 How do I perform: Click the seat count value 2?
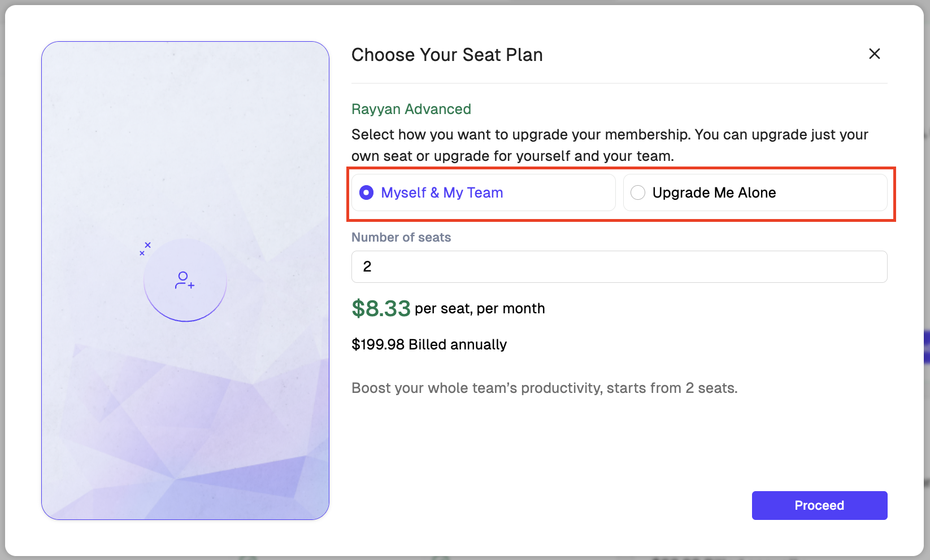[367, 266]
